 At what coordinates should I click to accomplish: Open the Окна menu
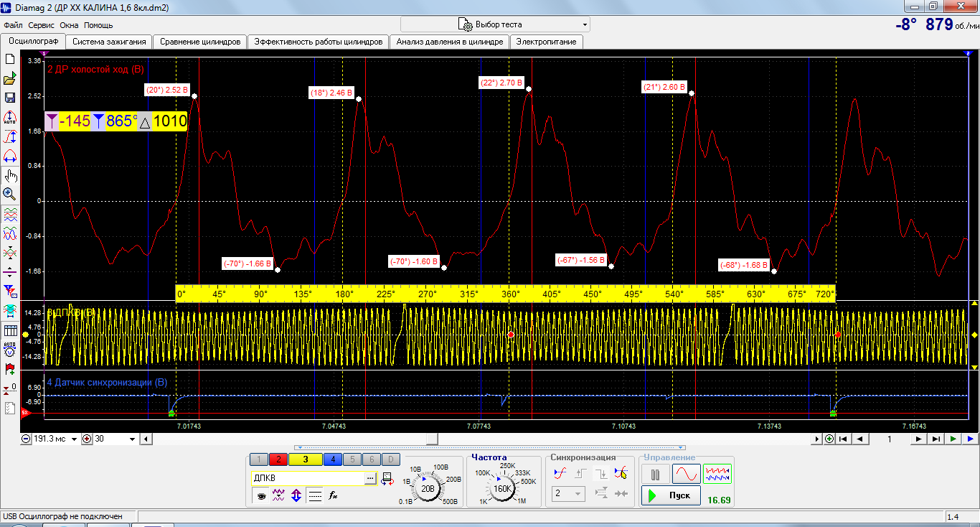[x=69, y=25]
